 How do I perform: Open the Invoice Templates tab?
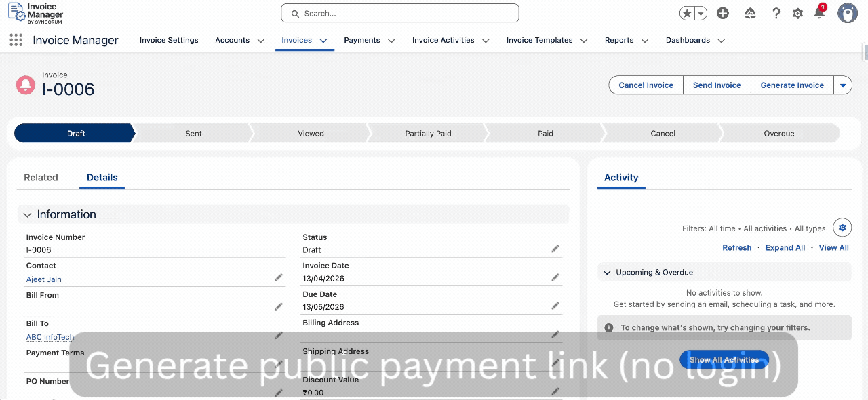(540, 40)
